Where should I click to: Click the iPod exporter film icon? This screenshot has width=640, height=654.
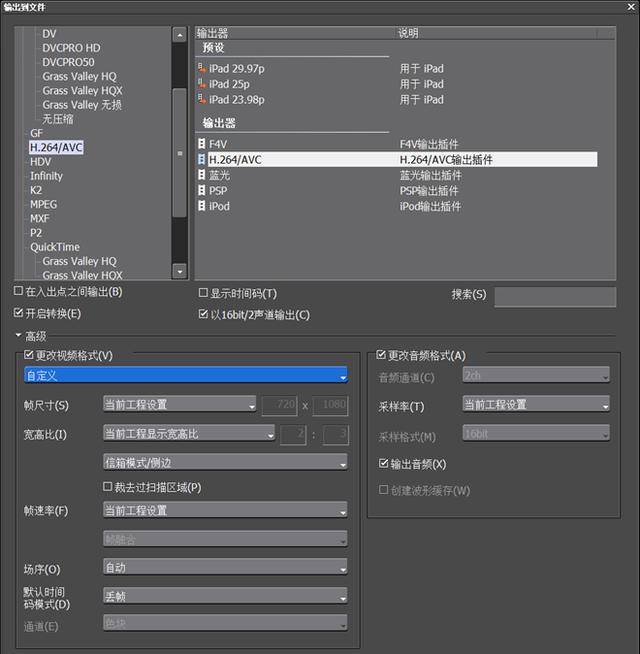point(202,206)
